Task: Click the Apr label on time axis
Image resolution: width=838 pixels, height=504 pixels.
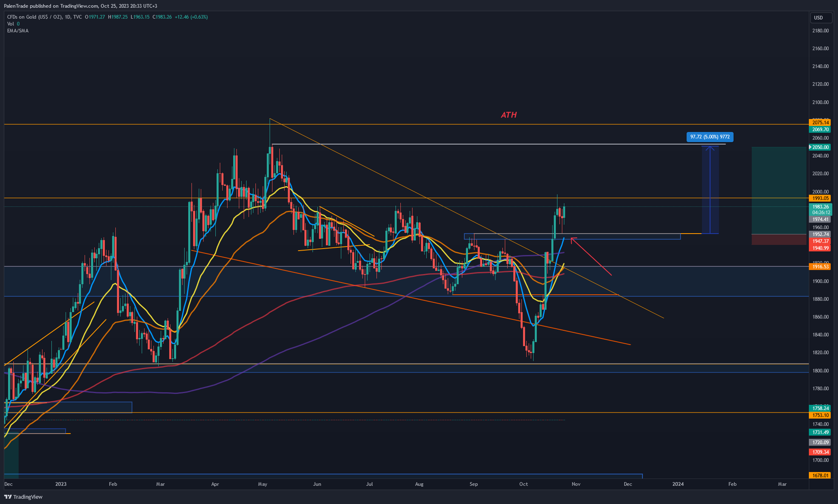Action: pyautogui.click(x=215, y=484)
